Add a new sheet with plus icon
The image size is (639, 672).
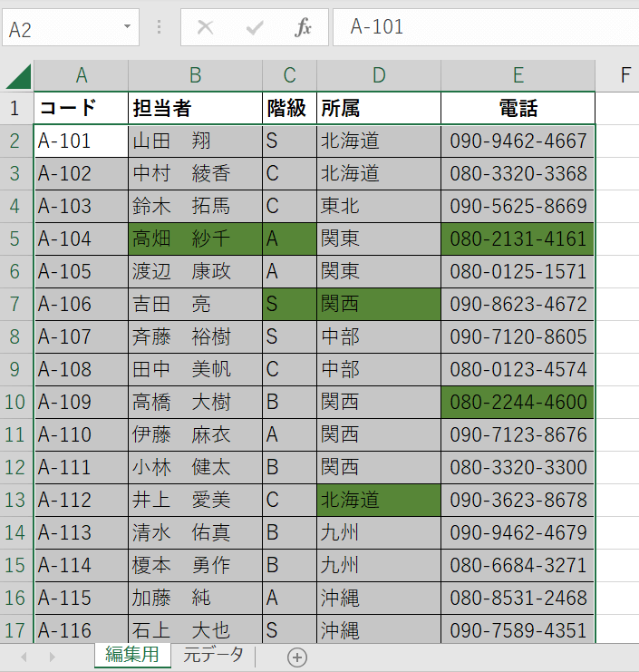click(x=297, y=657)
